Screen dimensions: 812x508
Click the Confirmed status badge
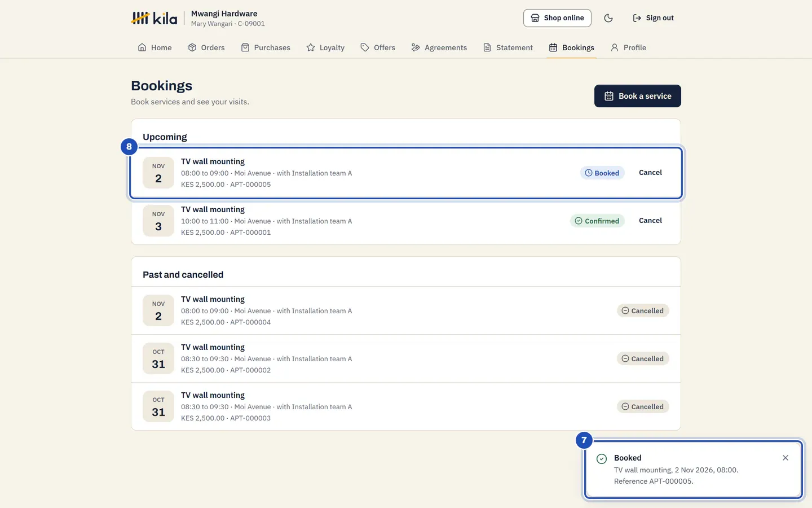[x=597, y=221]
